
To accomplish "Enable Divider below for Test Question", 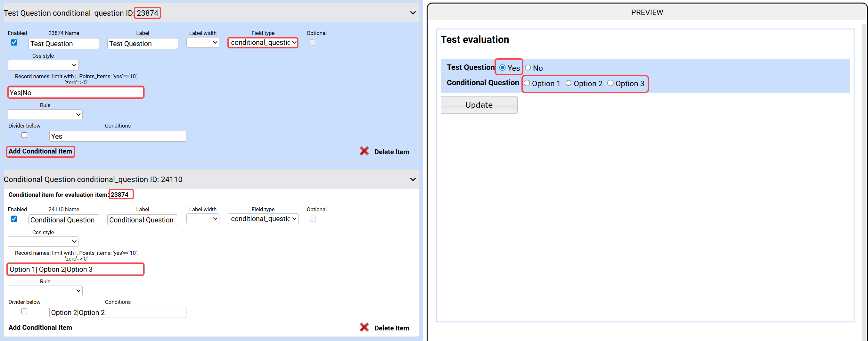I will 24,135.
